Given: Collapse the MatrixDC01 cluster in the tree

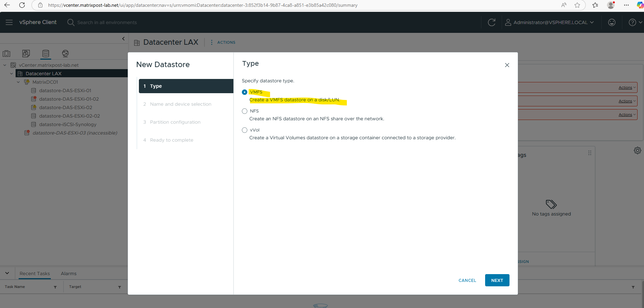Looking at the screenshot, I should 18,82.
